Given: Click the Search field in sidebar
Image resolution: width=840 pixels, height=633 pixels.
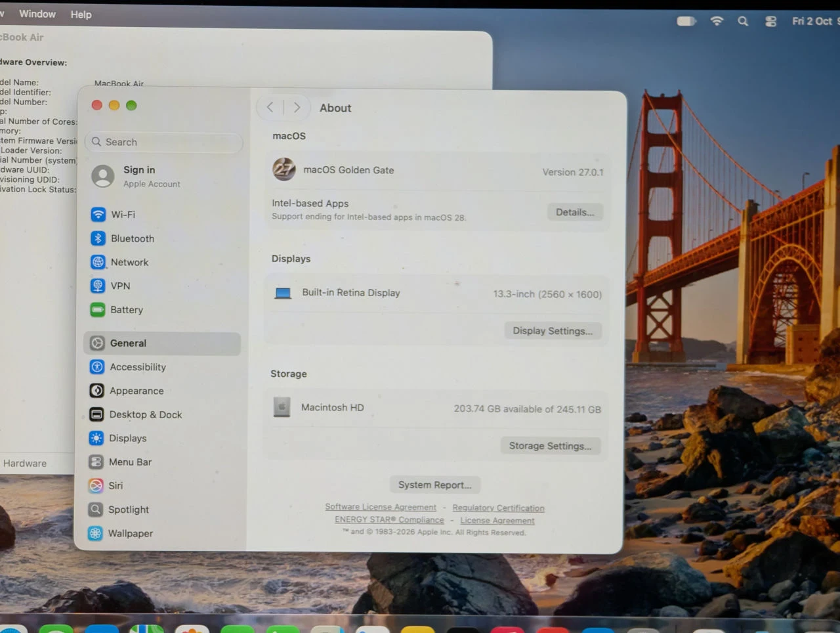Looking at the screenshot, I should point(164,142).
